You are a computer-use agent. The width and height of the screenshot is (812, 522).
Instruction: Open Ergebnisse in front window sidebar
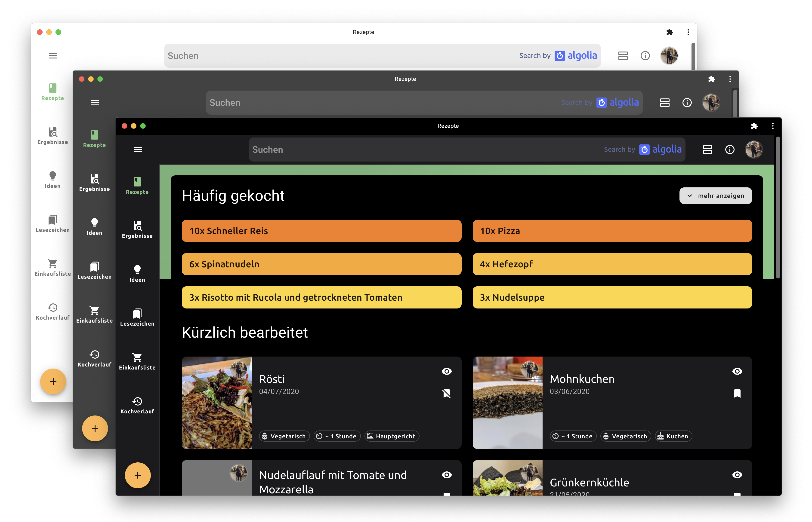137,229
